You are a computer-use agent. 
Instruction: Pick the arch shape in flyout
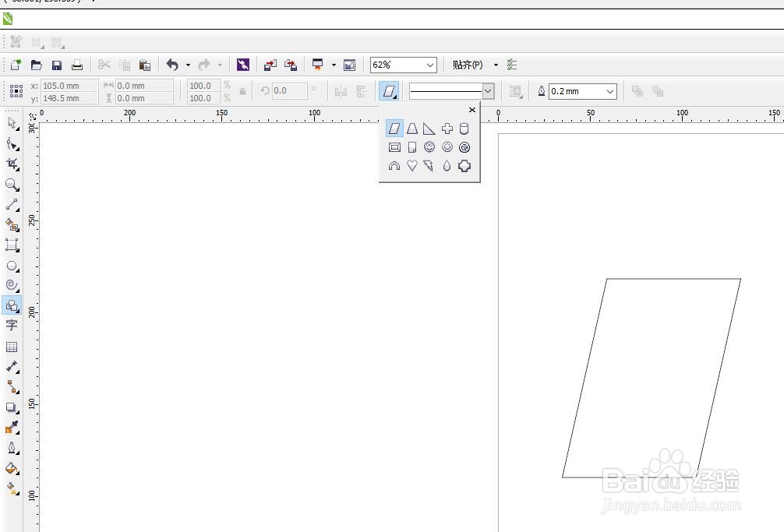(394, 166)
